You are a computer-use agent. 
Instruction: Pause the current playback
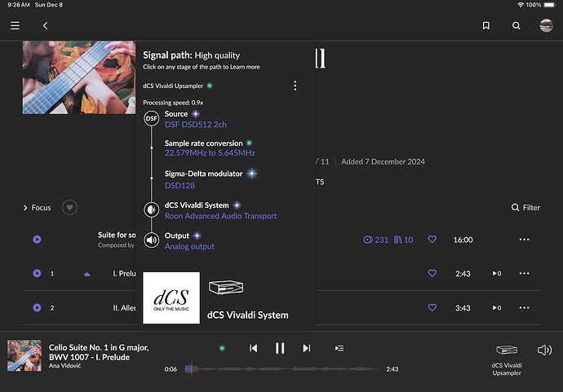coord(280,348)
